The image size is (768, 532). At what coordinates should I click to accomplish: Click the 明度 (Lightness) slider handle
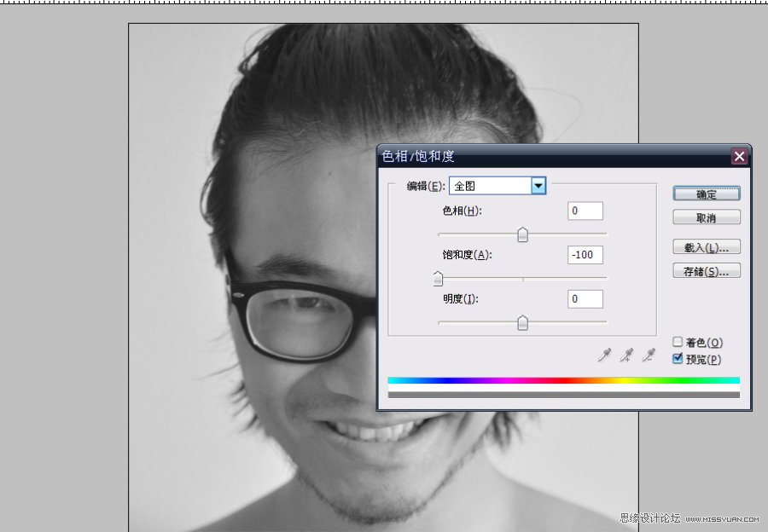pyautogui.click(x=523, y=322)
